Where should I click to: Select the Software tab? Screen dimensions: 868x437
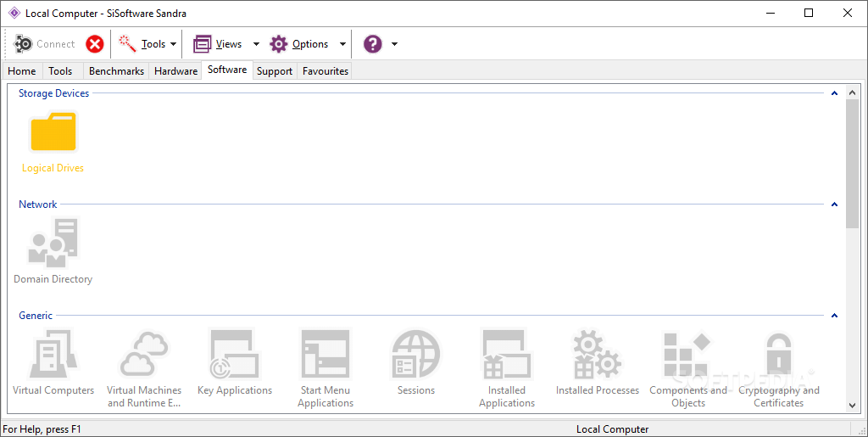(227, 70)
